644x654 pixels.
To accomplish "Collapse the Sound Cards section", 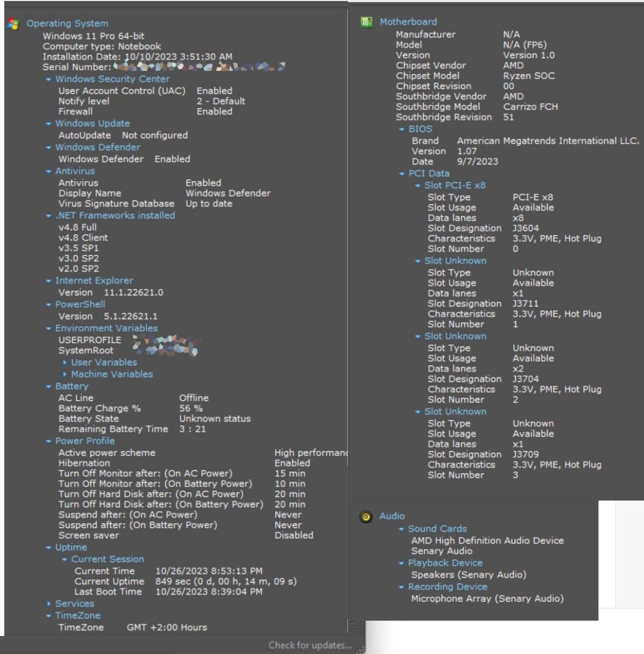I will (x=401, y=530).
